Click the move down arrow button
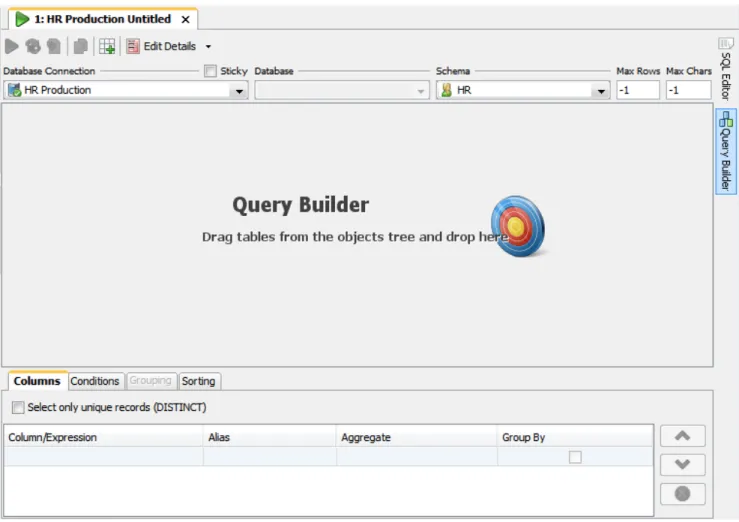Image resolution: width=739 pixels, height=522 pixels. tap(682, 465)
